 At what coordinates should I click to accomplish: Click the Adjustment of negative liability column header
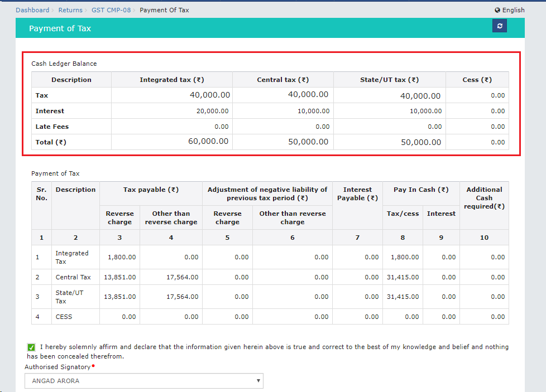click(267, 193)
